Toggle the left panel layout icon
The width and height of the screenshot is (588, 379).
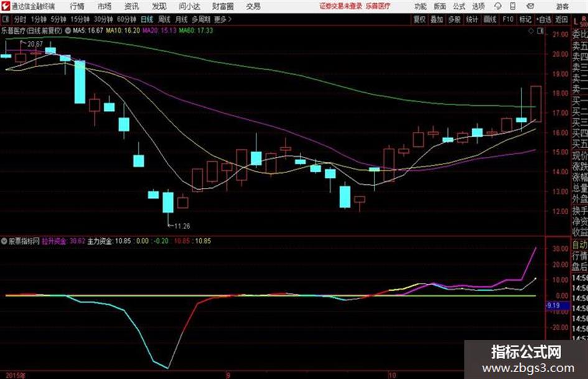[x=5, y=19]
